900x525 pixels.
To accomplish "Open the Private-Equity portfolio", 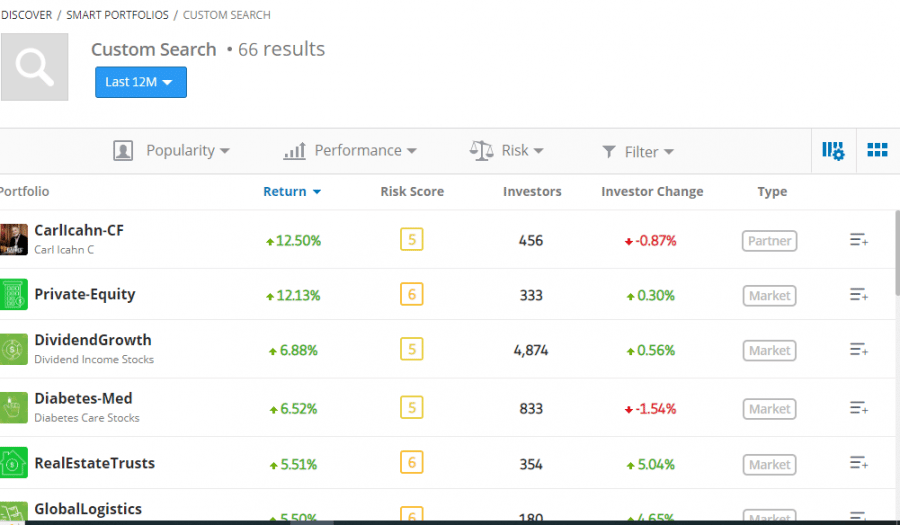I will pos(84,295).
